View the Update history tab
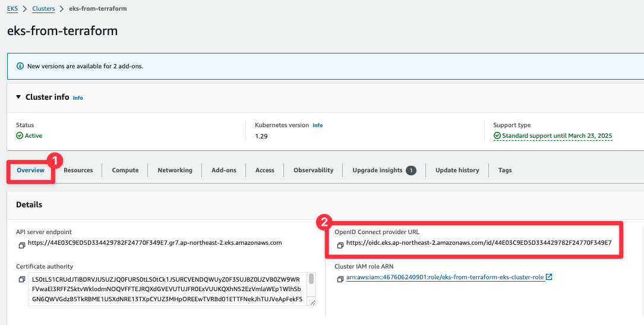This screenshot has width=644, height=325. click(457, 170)
